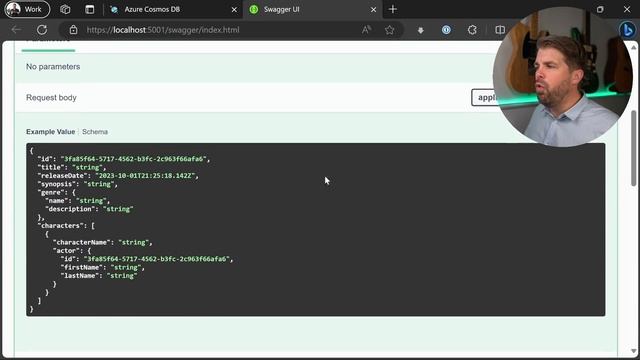Restore down the browser window
Image resolution: width=640 pixels, height=360 pixels.
(x=600, y=9)
